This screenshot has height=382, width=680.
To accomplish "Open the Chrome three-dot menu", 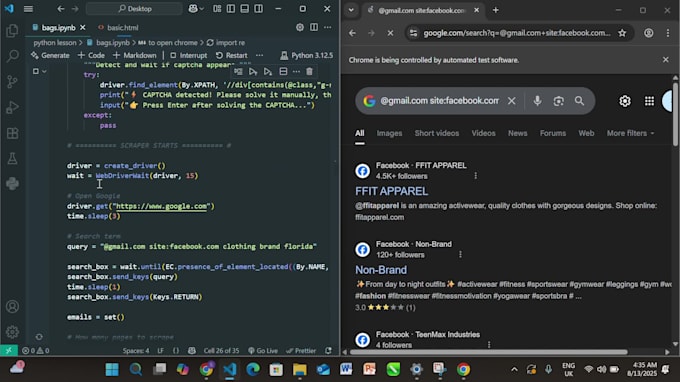I will (667, 33).
